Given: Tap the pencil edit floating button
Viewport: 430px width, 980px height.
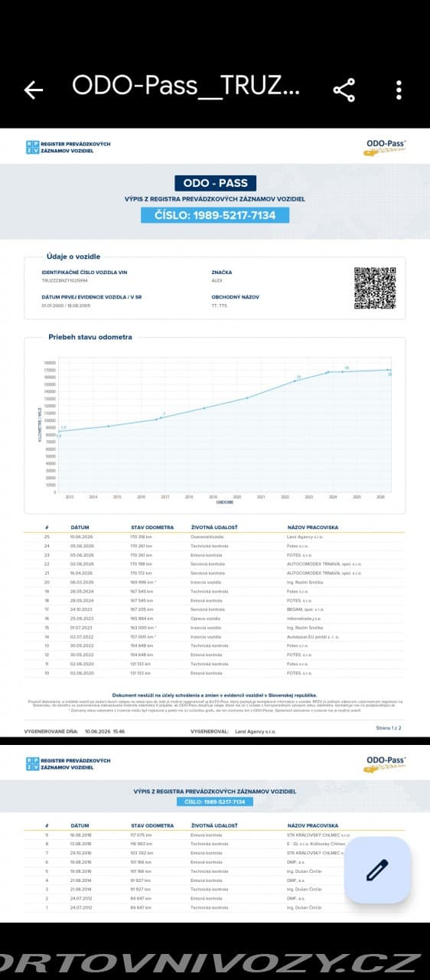Looking at the screenshot, I should (x=377, y=870).
